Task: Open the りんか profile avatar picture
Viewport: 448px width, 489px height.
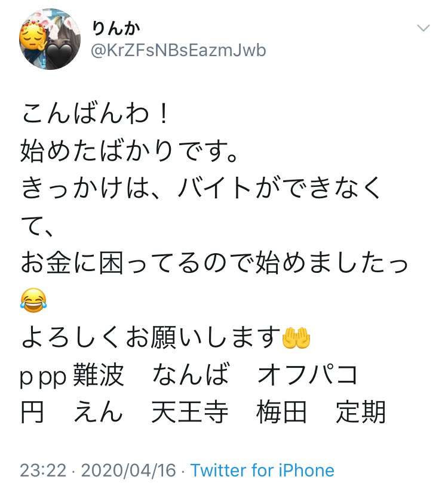Action: (x=50, y=39)
